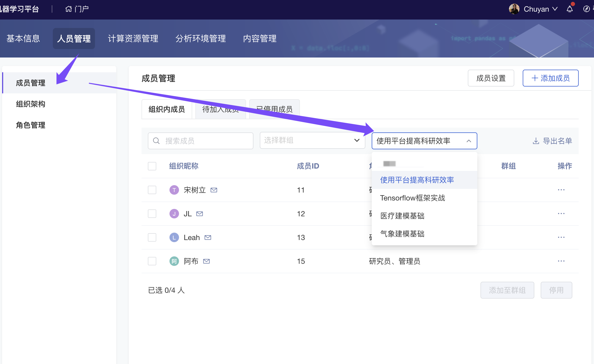This screenshot has height=364, width=594.
Task: Expand the 选择群组 dropdown
Action: click(x=312, y=140)
